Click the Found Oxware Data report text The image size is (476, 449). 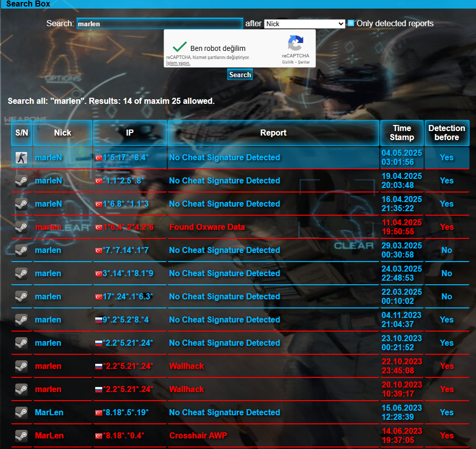pyautogui.click(x=207, y=227)
